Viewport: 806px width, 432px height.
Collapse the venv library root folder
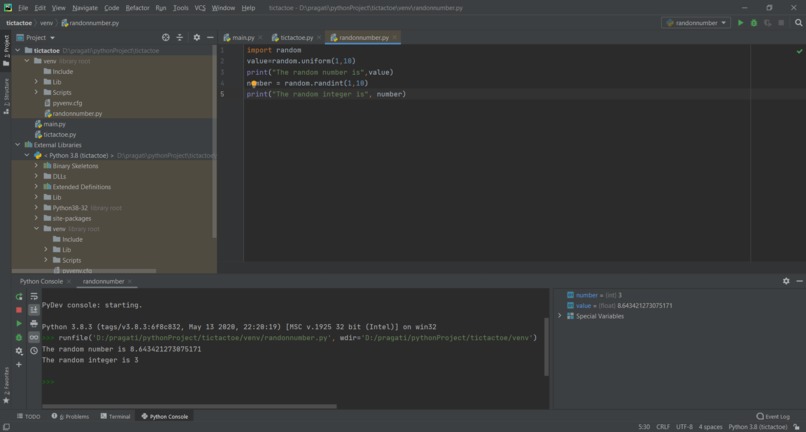coord(27,61)
